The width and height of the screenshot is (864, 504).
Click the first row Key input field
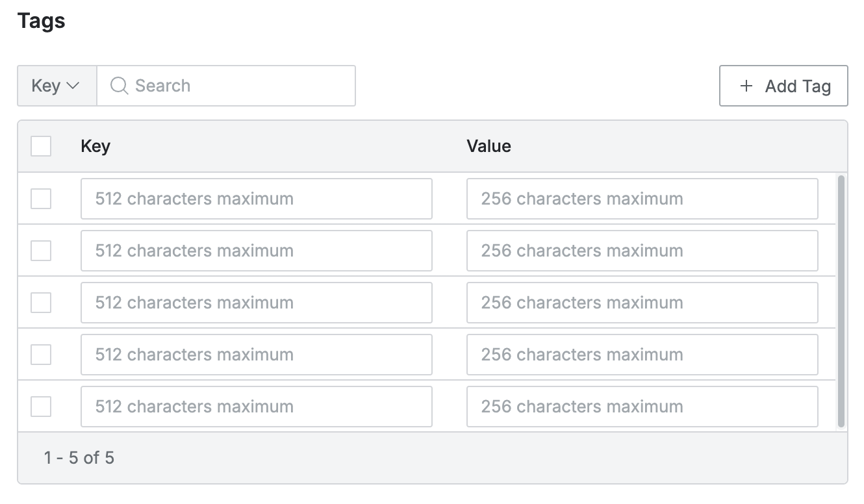click(256, 199)
